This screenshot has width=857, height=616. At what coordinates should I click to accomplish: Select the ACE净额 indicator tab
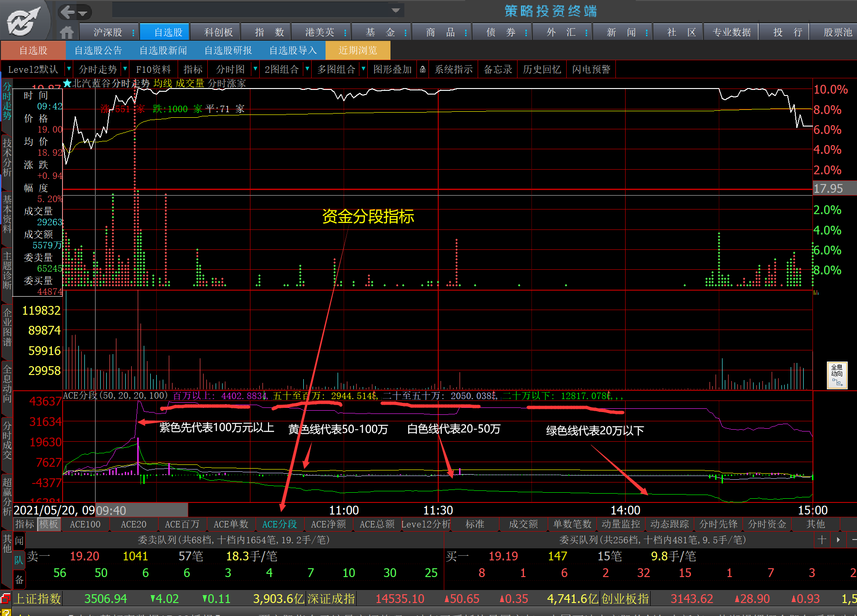pyautogui.click(x=328, y=524)
